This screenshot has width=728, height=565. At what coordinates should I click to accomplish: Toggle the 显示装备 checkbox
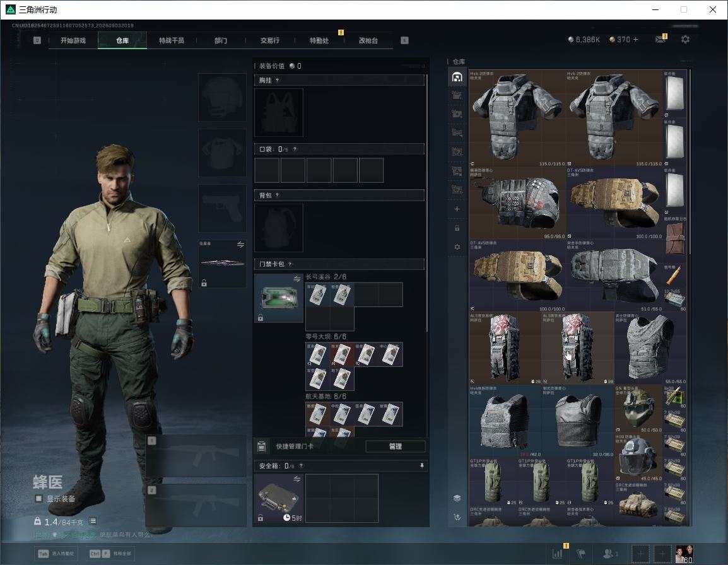39,499
